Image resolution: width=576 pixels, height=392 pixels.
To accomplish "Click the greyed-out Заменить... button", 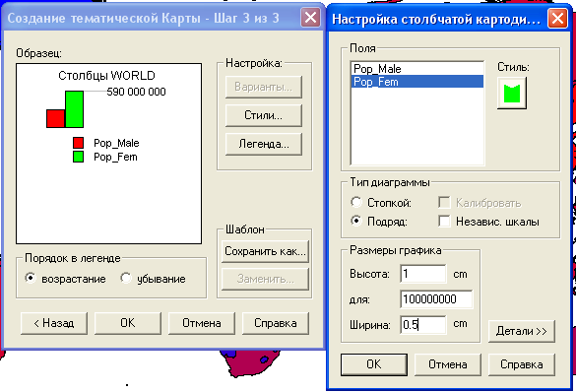I will [x=265, y=279].
